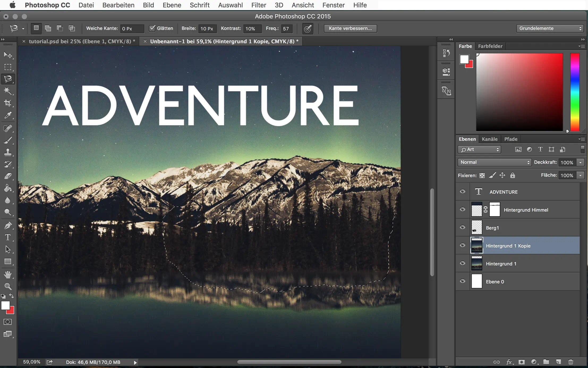Select the Crop tool
The image size is (588, 368).
[8, 103]
